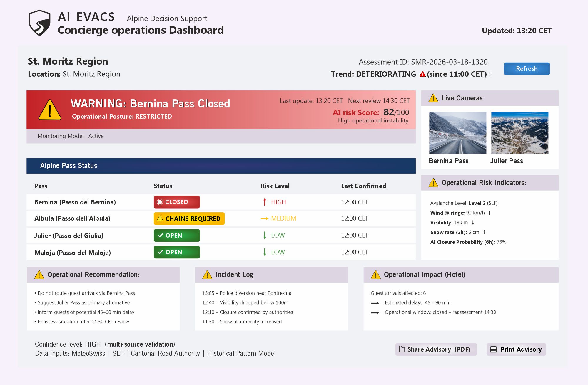Select the Bernina (Passo del Bernina) row name
This screenshot has height=385, width=588.
(x=75, y=202)
